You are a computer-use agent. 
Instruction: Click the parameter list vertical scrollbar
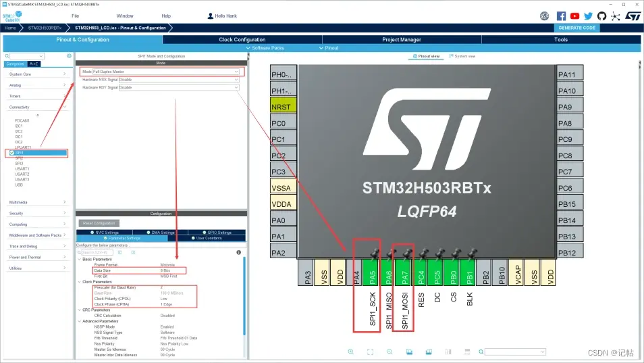(x=244, y=296)
